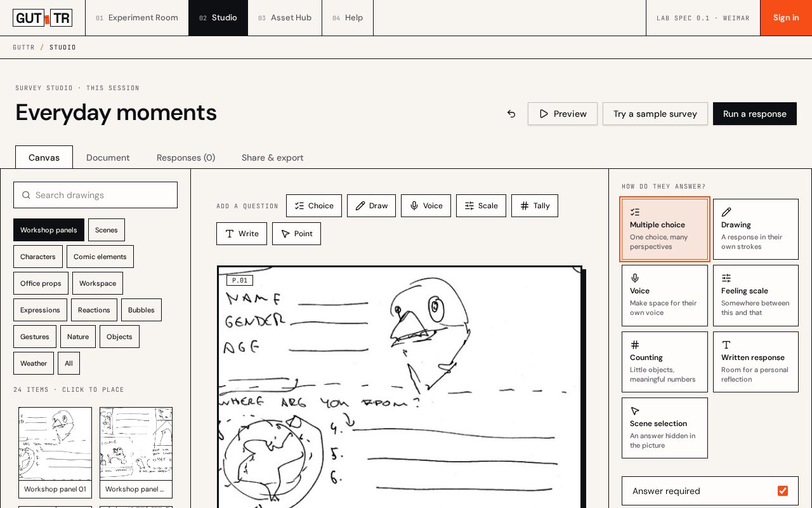
Task: Open the Share & export tab
Action: pyautogui.click(x=273, y=157)
